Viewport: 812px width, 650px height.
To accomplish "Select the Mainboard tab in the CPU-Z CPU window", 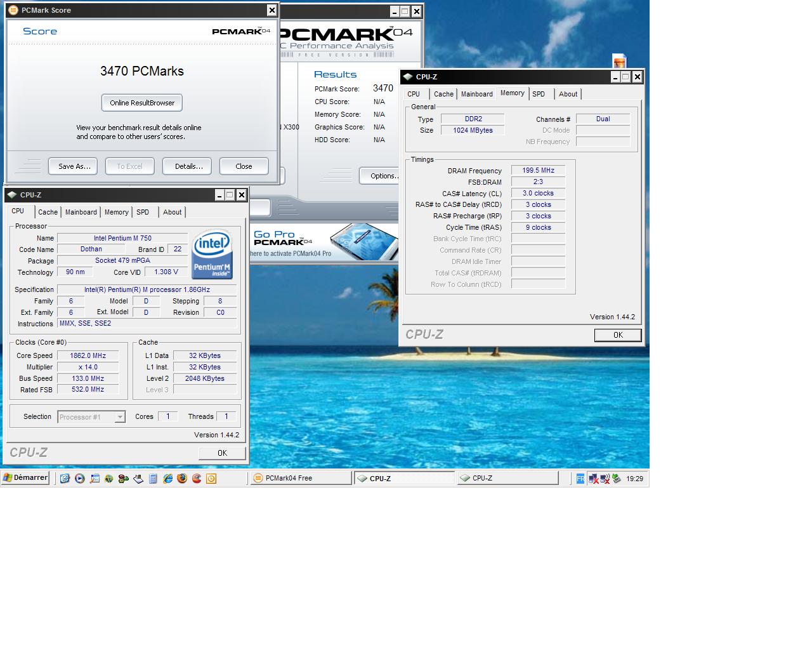I will tap(81, 212).
